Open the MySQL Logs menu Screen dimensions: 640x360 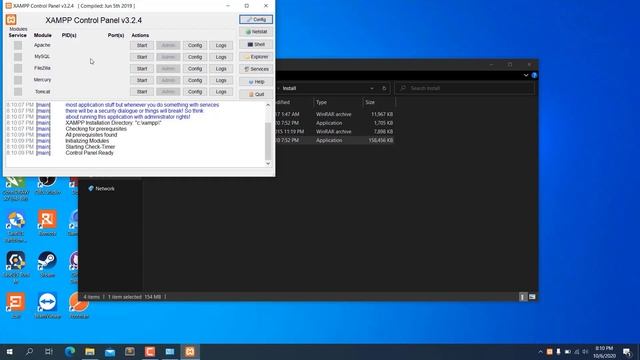[x=221, y=57]
